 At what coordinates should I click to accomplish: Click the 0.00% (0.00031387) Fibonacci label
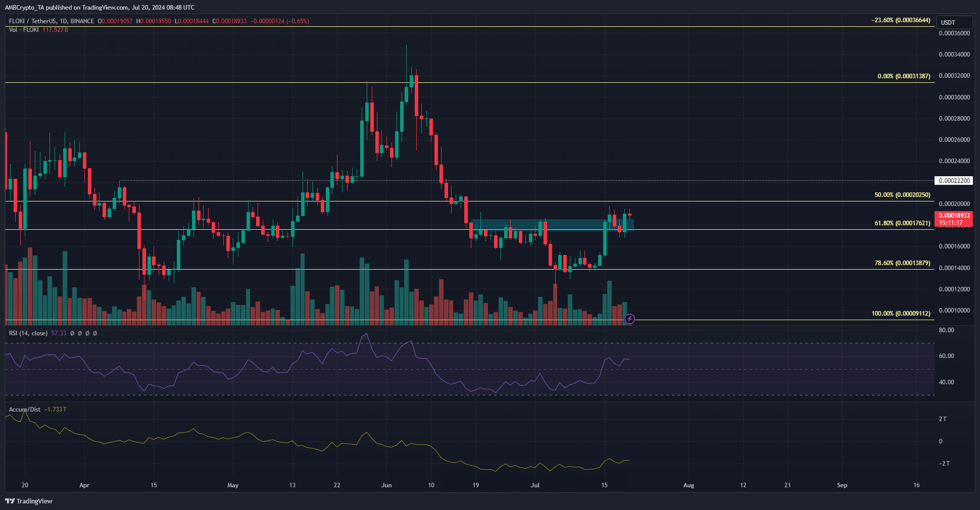click(904, 76)
